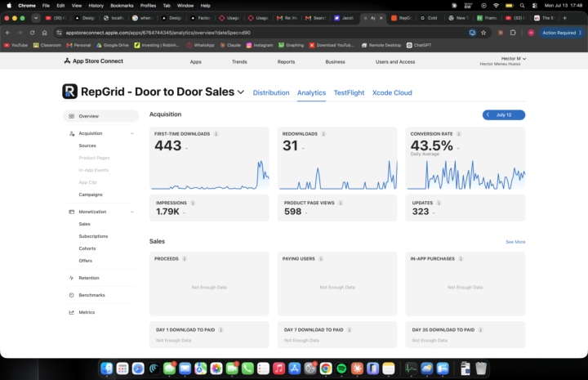Click info icon next to Day 7 Download to Paid

350,329
